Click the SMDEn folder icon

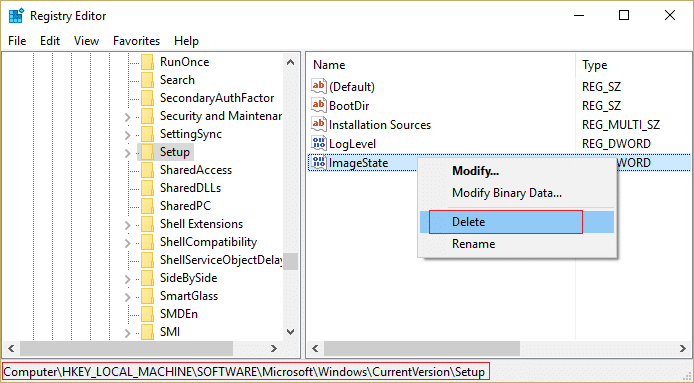pos(147,314)
